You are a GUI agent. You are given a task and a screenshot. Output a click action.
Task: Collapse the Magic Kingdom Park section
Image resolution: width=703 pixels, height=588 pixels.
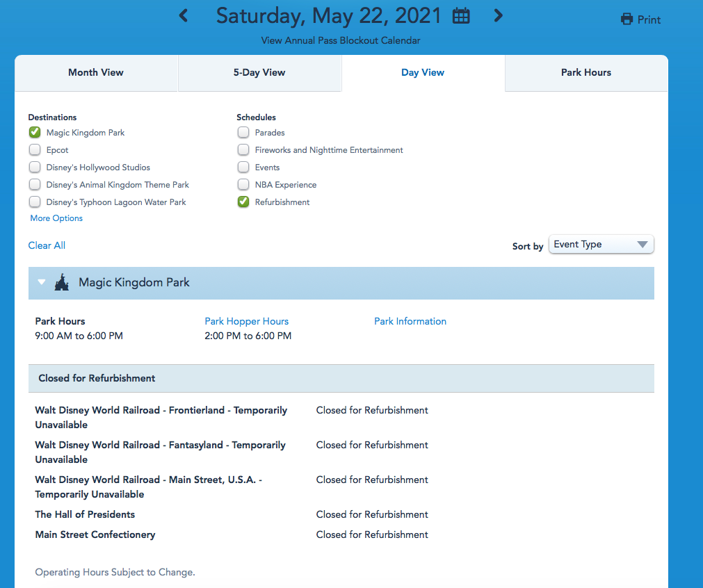click(x=42, y=283)
